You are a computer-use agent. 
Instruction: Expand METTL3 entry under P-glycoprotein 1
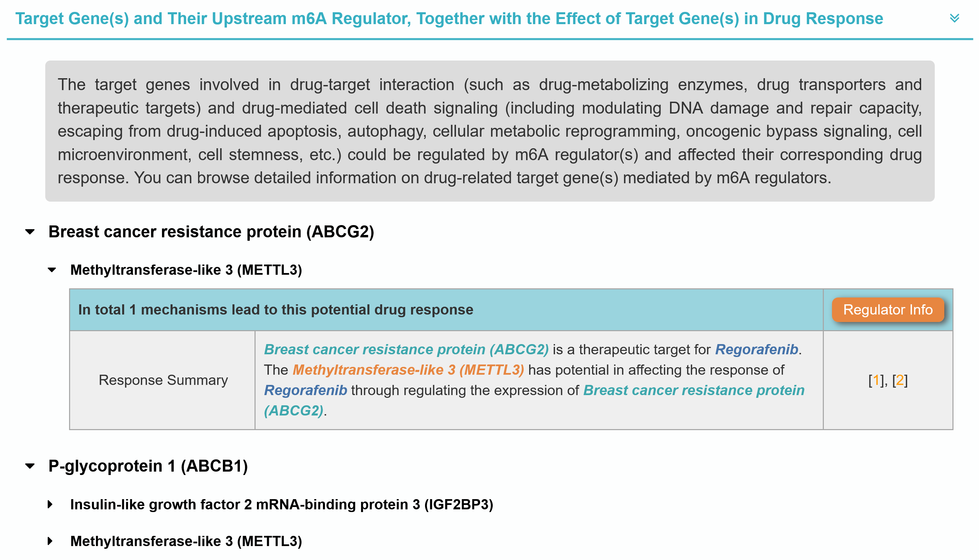(x=50, y=541)
